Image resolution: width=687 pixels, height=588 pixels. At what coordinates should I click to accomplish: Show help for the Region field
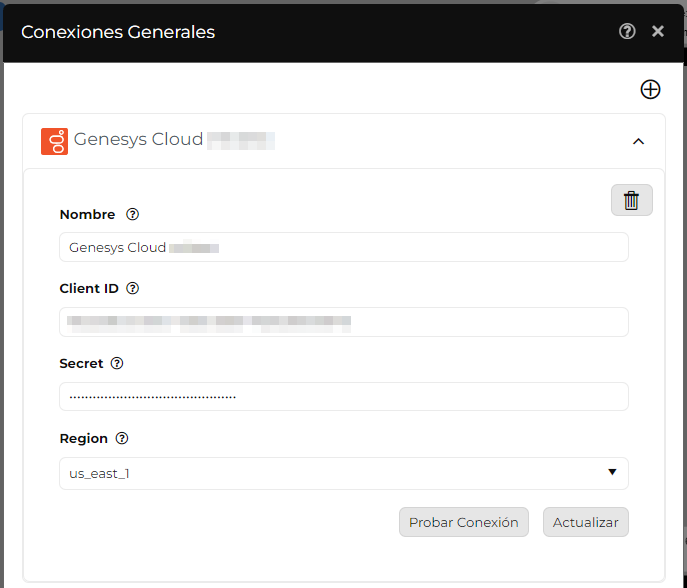[122, 438]
